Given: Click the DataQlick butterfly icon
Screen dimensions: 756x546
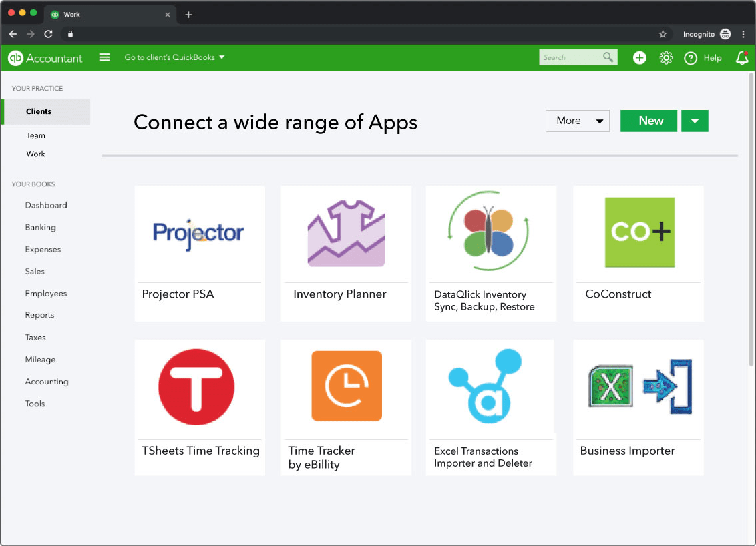Looking at the screenshot, I should [x=489, y=232].
